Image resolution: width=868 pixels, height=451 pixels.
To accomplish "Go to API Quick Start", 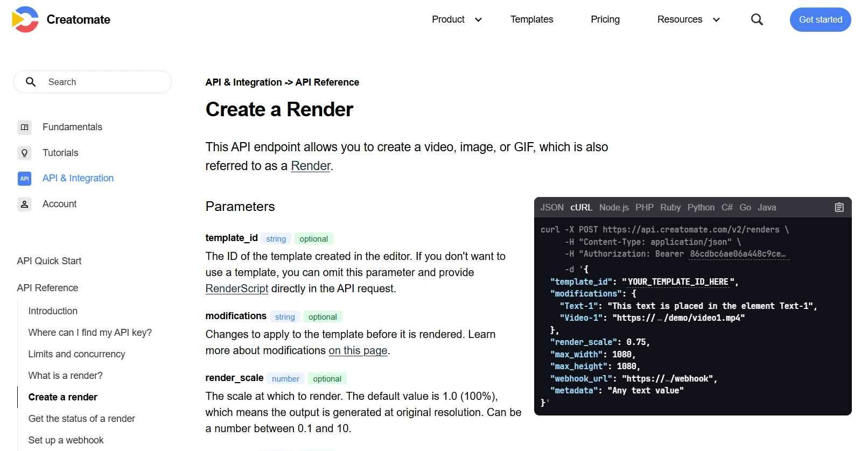I will pos(49,261).
